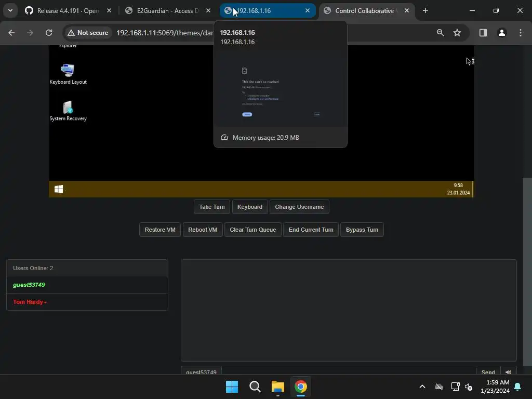Viewport: 532px width, 399px height.
Task: Open the notifications bell icon
Action: tap(517, 387)
